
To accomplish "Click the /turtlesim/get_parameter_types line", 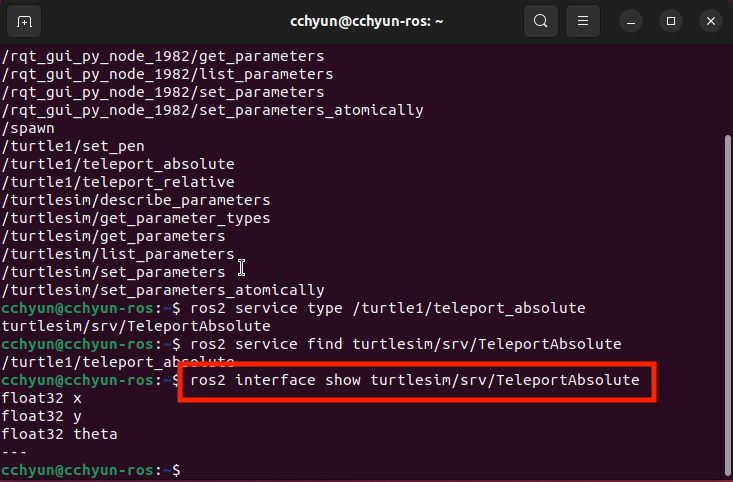I will click(x=136, y=218).
